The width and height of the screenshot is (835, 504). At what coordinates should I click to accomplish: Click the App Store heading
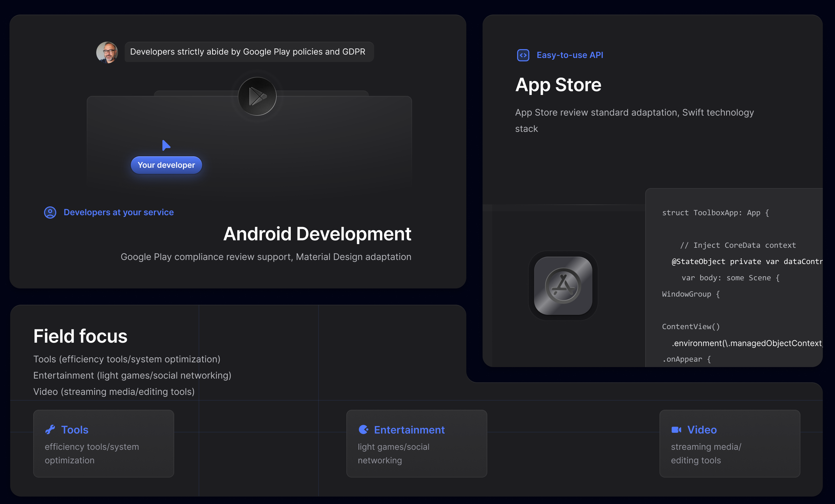(x=558, y=85)
